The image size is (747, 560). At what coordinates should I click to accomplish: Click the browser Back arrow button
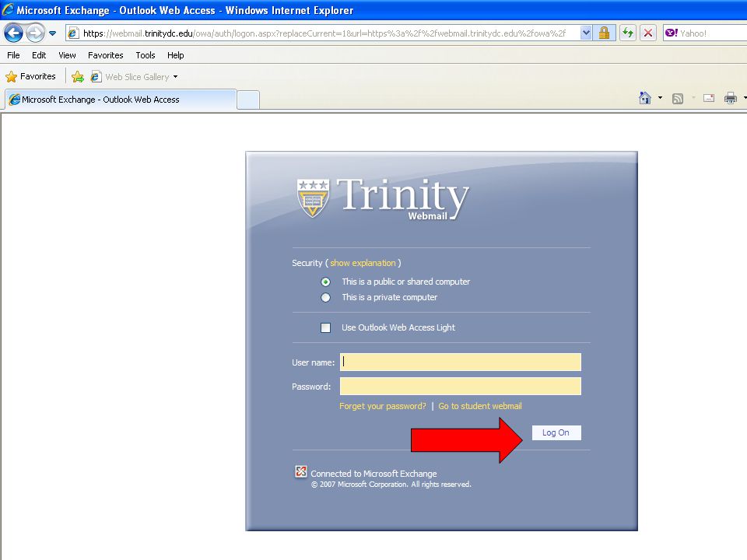coord(13,33)
